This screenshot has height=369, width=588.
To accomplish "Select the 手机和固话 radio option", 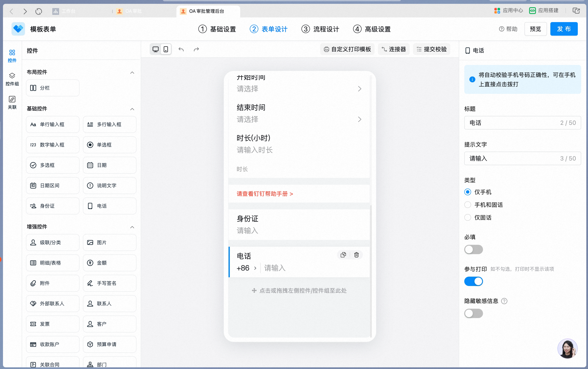I will [x=483, y=205].
